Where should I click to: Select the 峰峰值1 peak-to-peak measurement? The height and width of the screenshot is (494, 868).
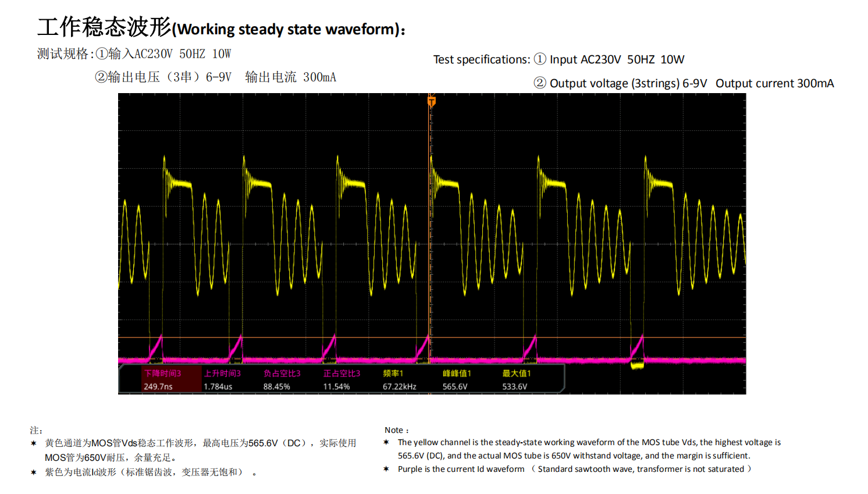457,379
